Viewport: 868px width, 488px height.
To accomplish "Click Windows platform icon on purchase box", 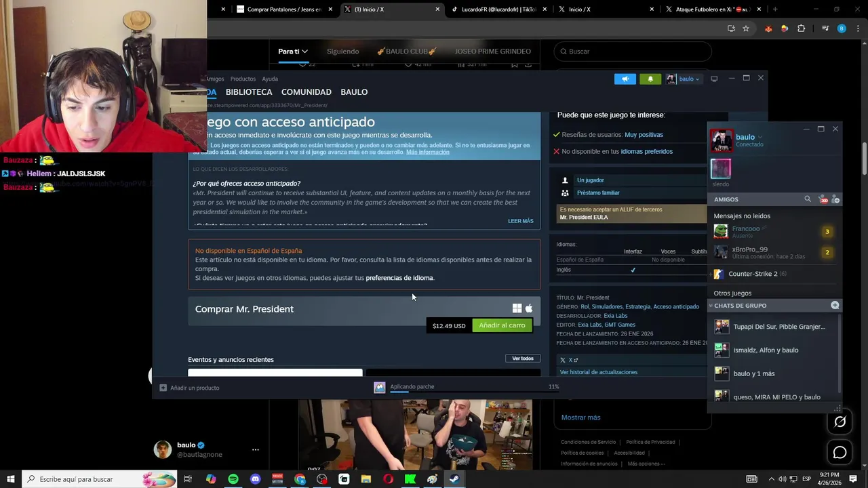I will (517, 308).
